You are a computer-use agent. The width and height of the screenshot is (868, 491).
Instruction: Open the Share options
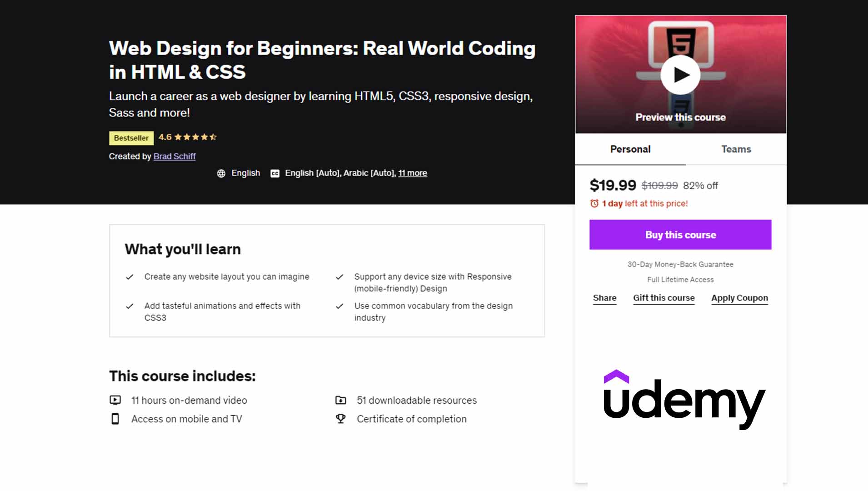604,298
